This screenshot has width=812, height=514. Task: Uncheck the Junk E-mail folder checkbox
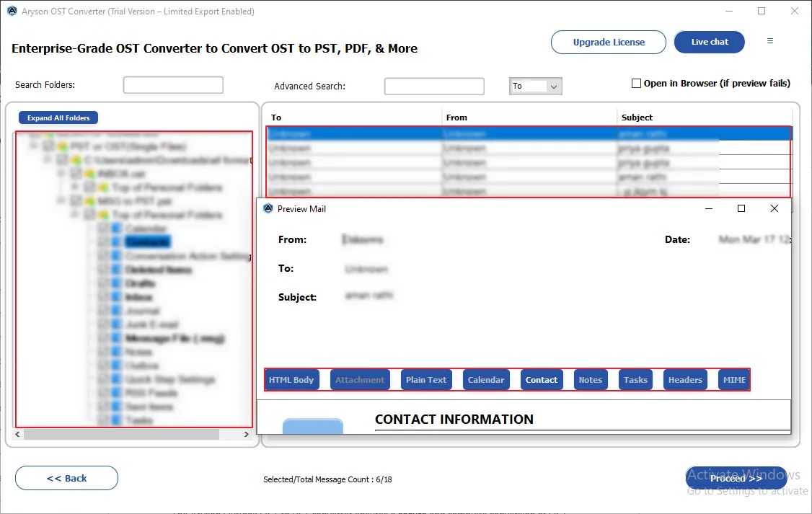click(x=103, y=324)
